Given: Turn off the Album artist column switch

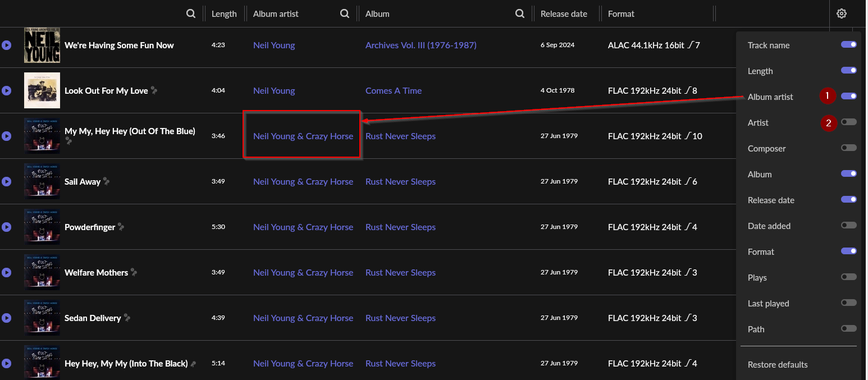Looking at the screenshot, I should pyautogui.click(x=849, y=97).
